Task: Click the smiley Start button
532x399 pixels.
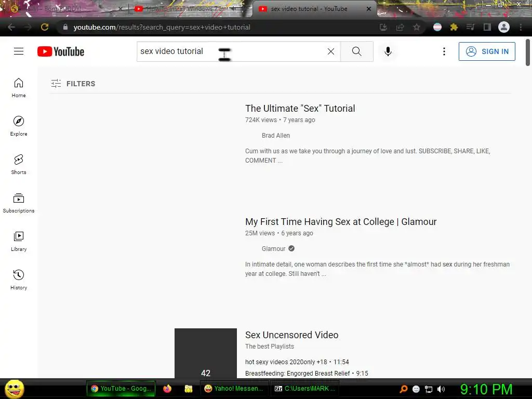Action: pyautogui.click(x=14, y=389)
